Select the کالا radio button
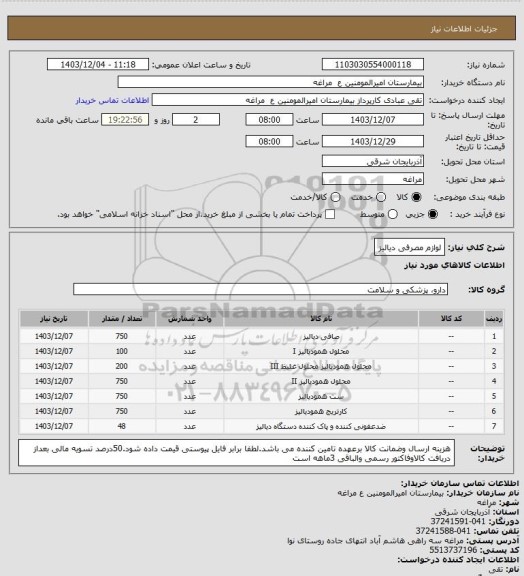 click(x=416, y=197)
